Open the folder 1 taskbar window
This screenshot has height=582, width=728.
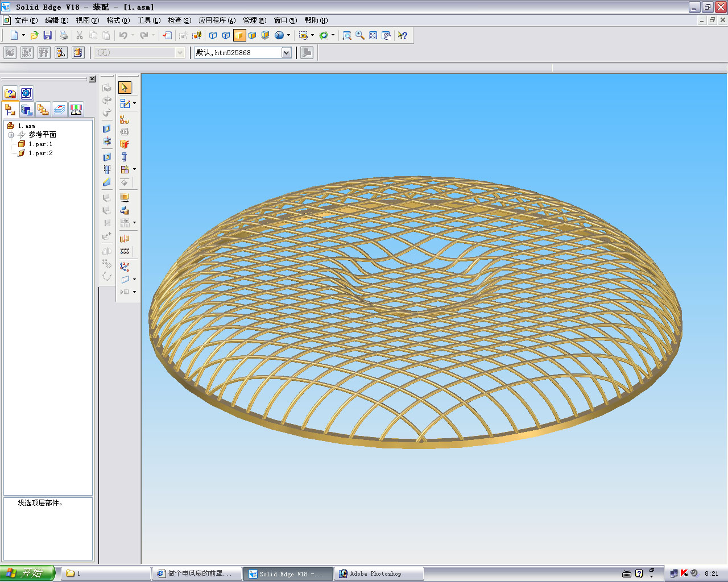pos(106,573)
